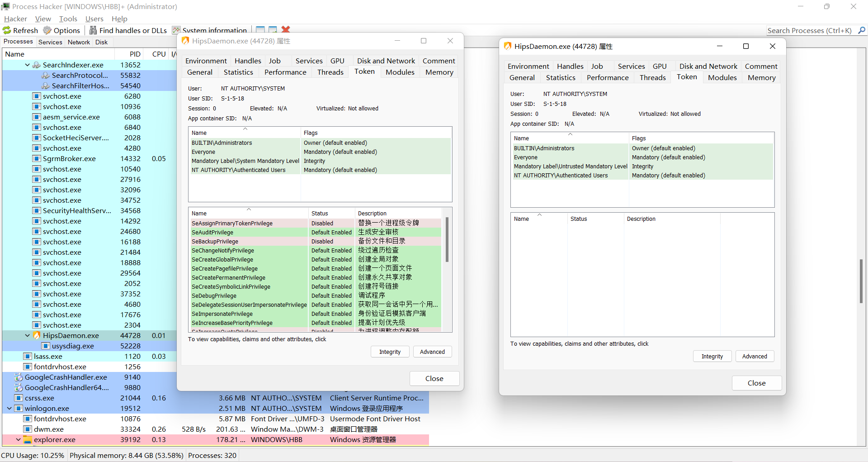Click the search magnifier icon

pyautogui.click(x=862, y=30)
